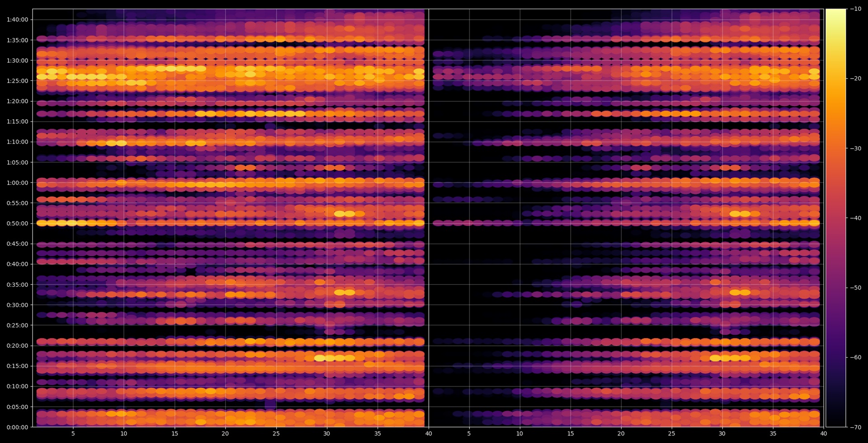Click the 1:00:00 y-axis time label
Viewport: 868px width, 443px height.
click(x=17, y=183)
